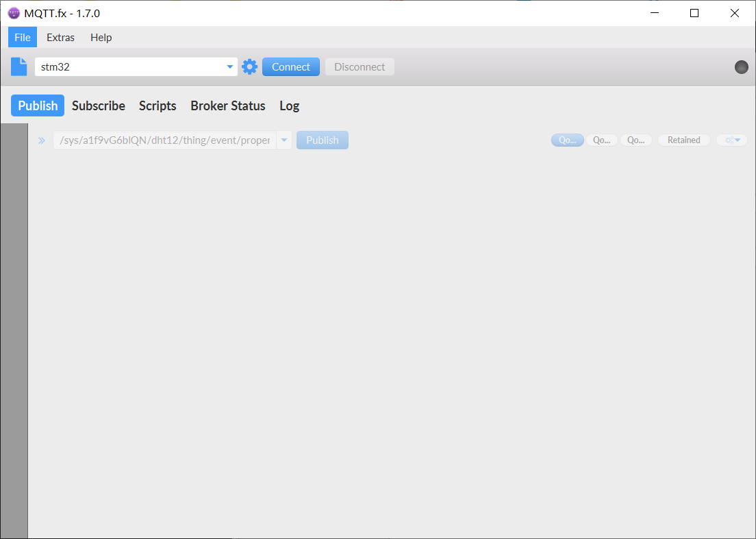
Task: Click the Publish message button beside topic
Action: pos(323,140)
